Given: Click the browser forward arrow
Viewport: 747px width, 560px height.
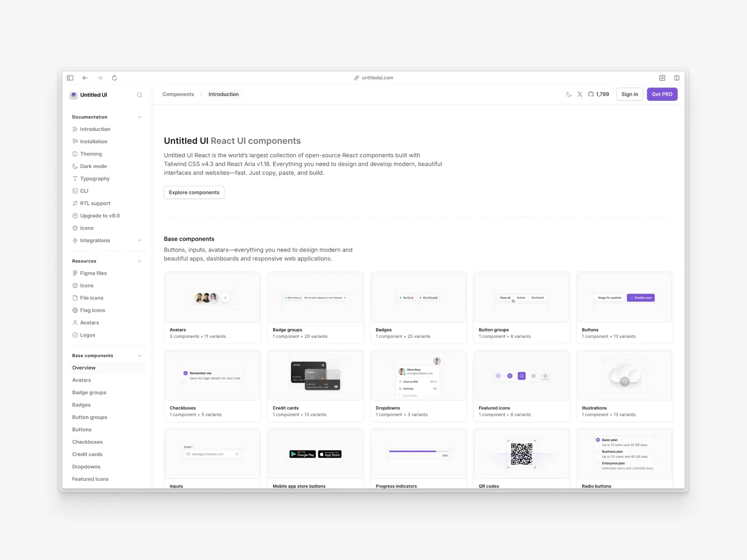Looking at the screenshot, I should click(x=99, y=78).
